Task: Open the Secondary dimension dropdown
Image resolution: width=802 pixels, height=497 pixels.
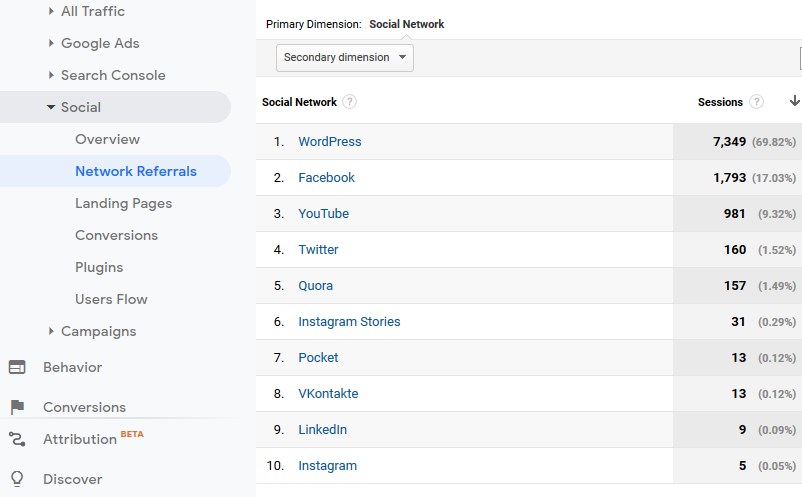Action: tap(345, 58)
